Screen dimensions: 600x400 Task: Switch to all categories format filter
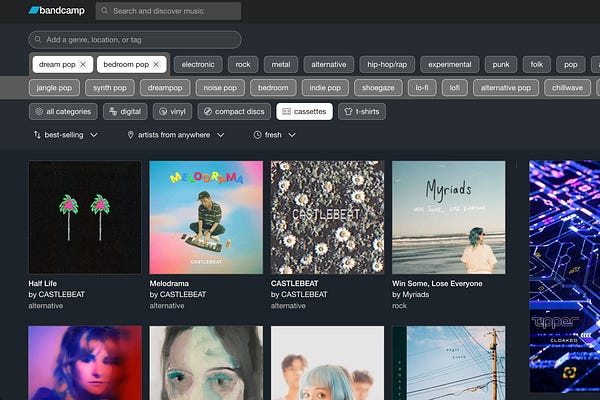tap(63, 111)
